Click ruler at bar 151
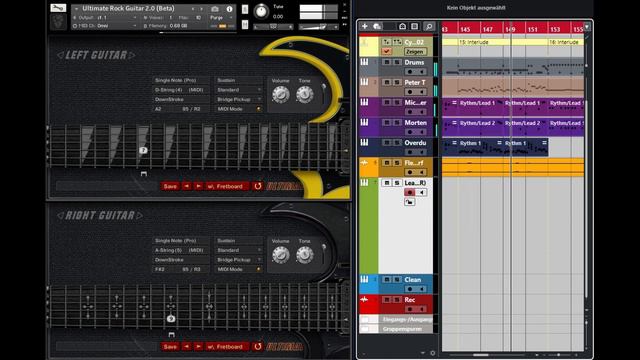This screenshot has width=640, height=360. pyautogui.click(x=532, y=29)
